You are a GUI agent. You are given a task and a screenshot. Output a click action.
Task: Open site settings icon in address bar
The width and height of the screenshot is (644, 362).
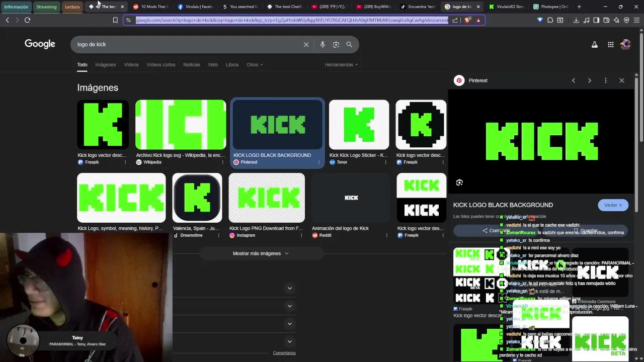click(128, 20)
